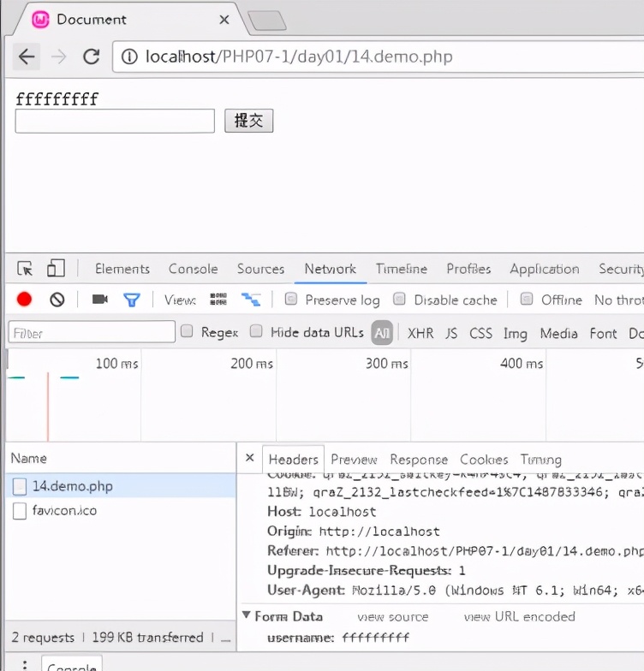Focus the address bar URL
644x671 pixels.
299,56
